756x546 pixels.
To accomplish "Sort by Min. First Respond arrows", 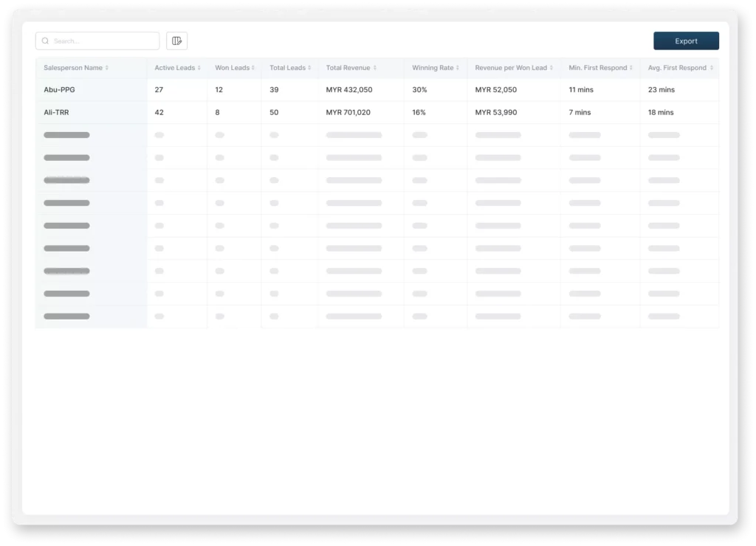I will point(631,68).
